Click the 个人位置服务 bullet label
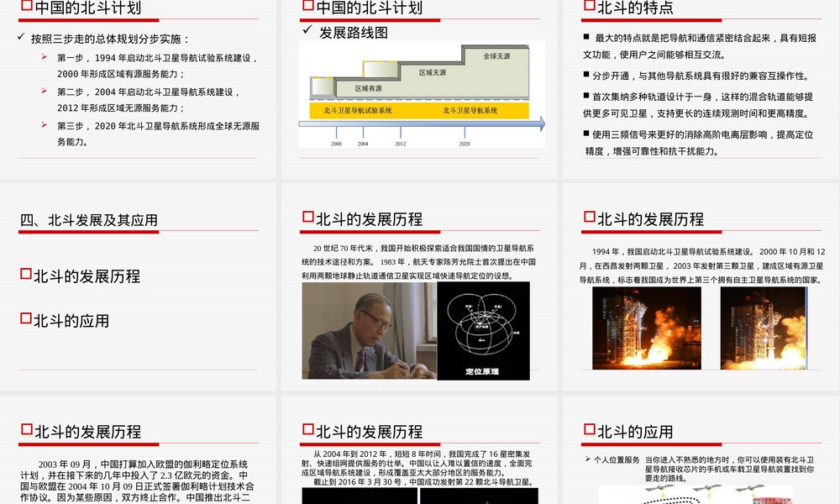This screenshot has height=504, width=840. click(617, 460)
